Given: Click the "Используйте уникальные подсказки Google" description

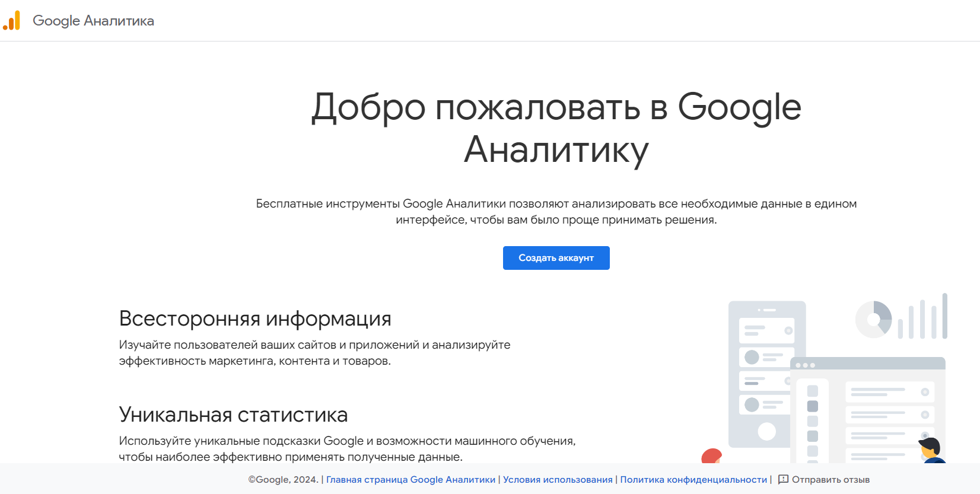Looking at the screenshot, I should point(347,449).
